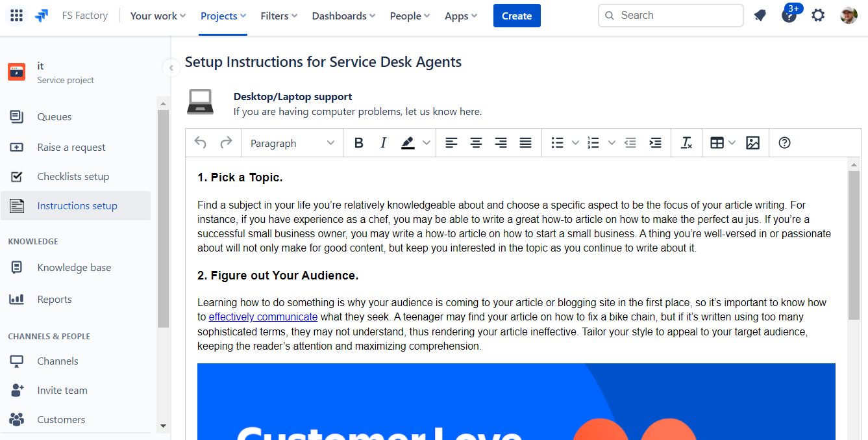Click the Customer Love banner image
868x440 pixels.
(516, 402)
